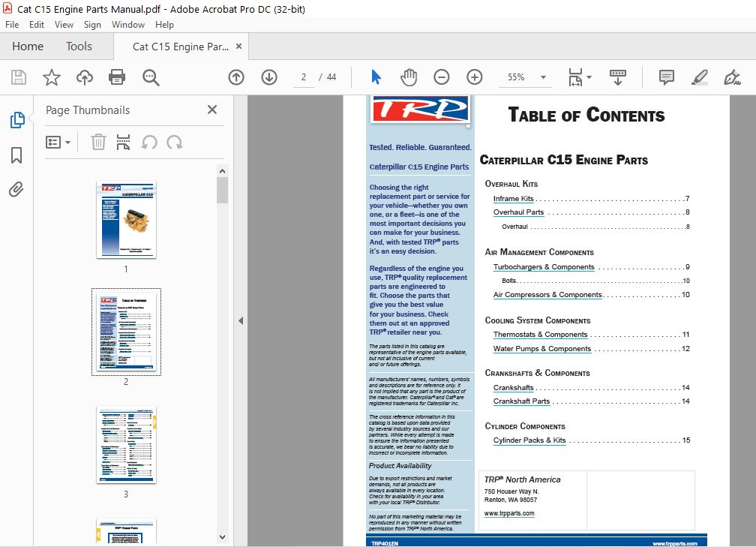Rotate page counterclockwise

[149, 143]
